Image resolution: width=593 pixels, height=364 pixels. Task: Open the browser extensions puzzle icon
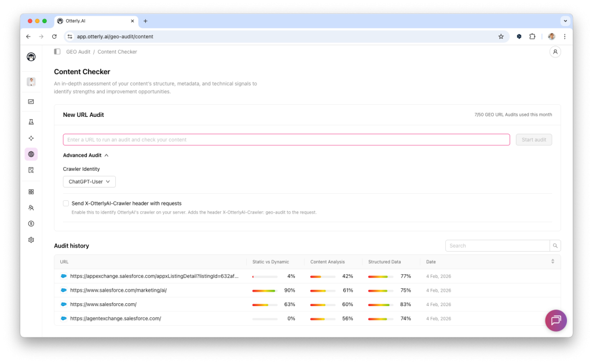pos(532,36)
